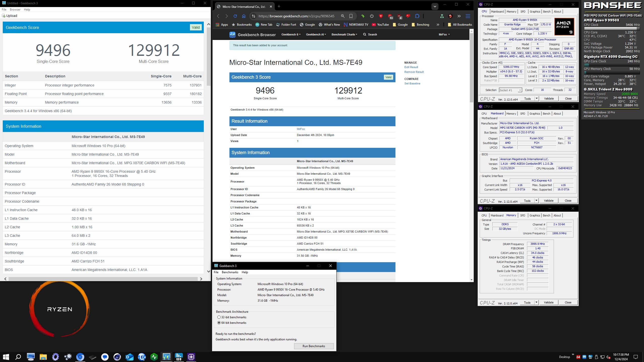Open the MrFox user profile link
This screenshot has width=644, height=362.
[301, 129]
